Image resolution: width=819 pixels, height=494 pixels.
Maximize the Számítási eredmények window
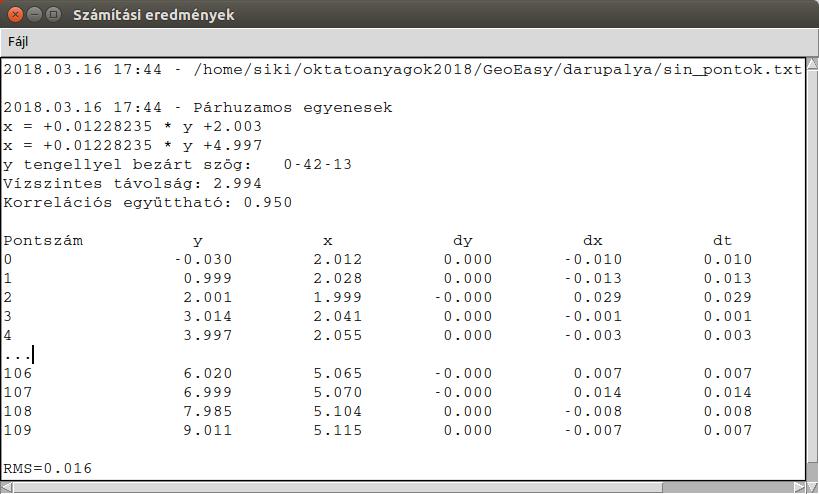click(x=53, y=14)
